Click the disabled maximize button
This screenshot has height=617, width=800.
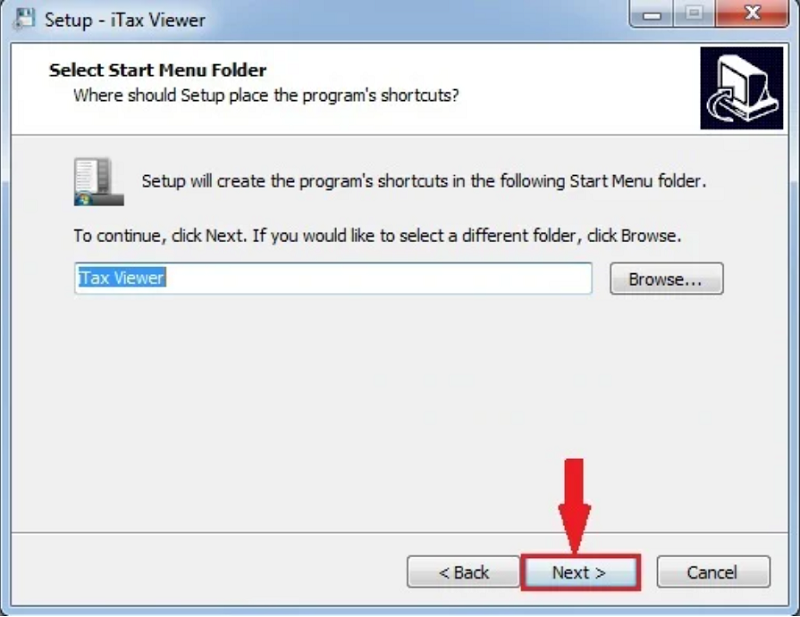tap(694, 13)
